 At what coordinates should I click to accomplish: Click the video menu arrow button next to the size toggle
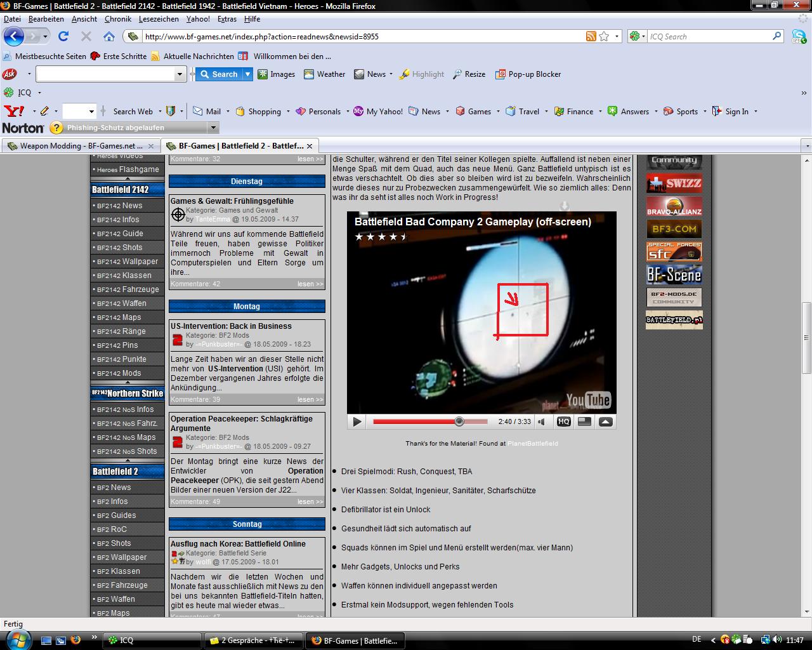click(606, 421)
